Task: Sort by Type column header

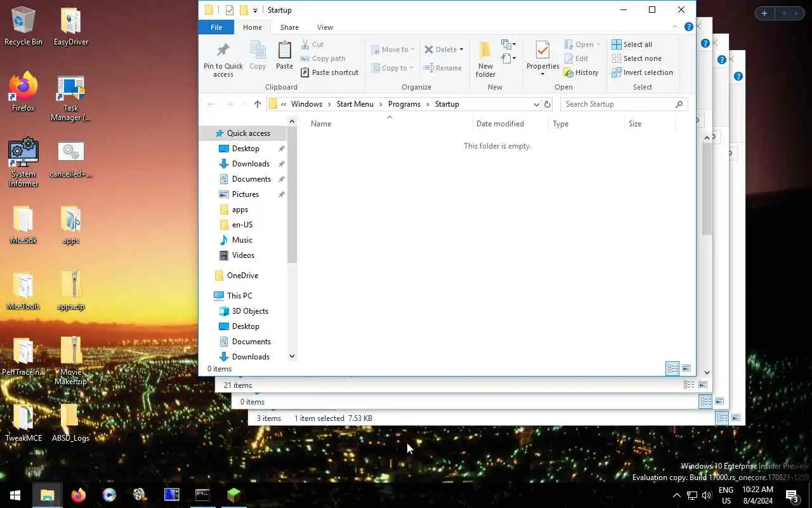Action: click(586, 124)
